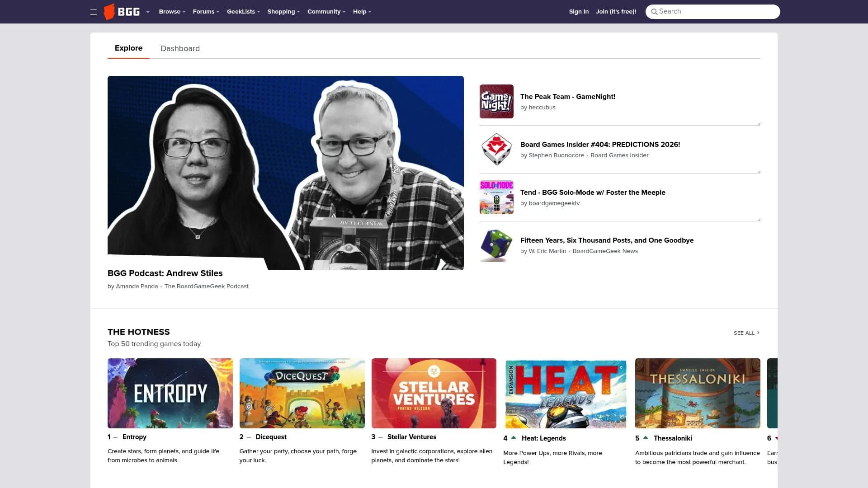The image size is (868, 488).
Task: Click Sign In link
Action: [579, 12]
